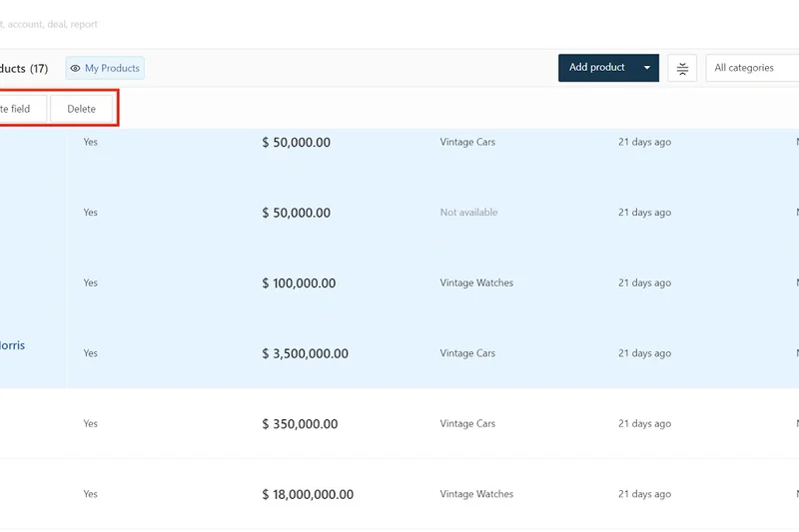
Task: Click the filter settings icon button
Action: pyautogui.click(x=682, y=68)
